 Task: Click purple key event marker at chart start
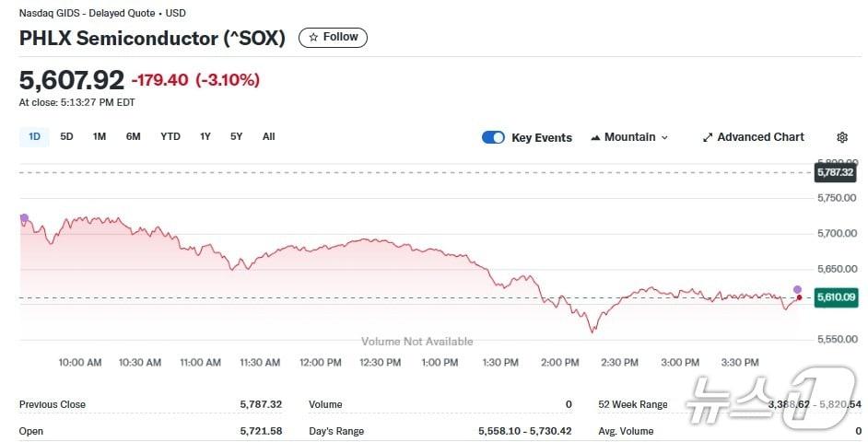click(24, 218)
